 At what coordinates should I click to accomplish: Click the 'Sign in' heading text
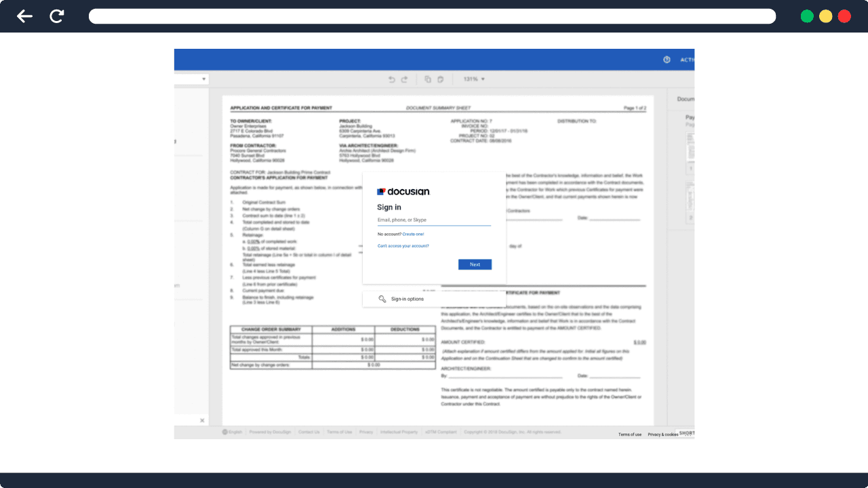tap(389, 207)
